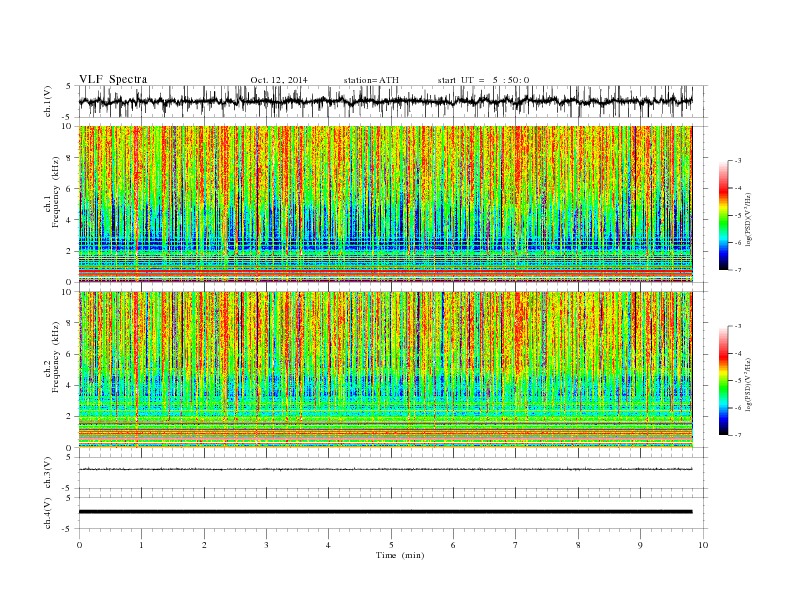Screen dimensions: 792x612
Task: Click the '-7' value on the lower colorbar
Action: click(738, 435)
